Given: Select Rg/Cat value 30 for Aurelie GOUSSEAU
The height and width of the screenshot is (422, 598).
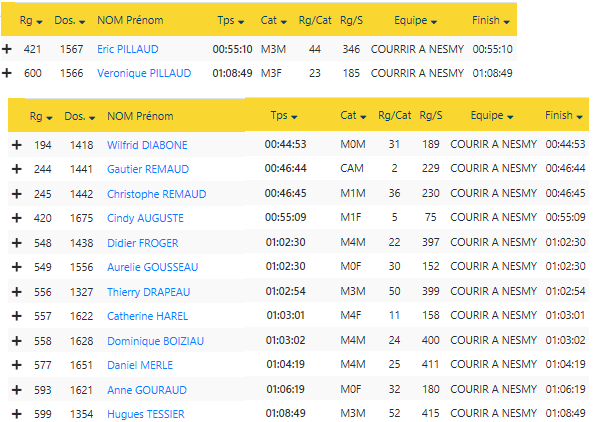Looking at the screenshot, I should click(394, 266).
